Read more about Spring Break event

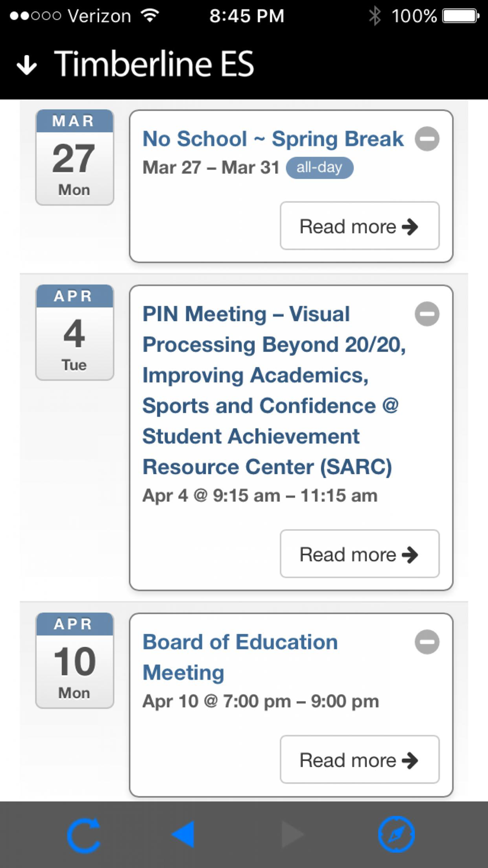[x=360, y=226]
